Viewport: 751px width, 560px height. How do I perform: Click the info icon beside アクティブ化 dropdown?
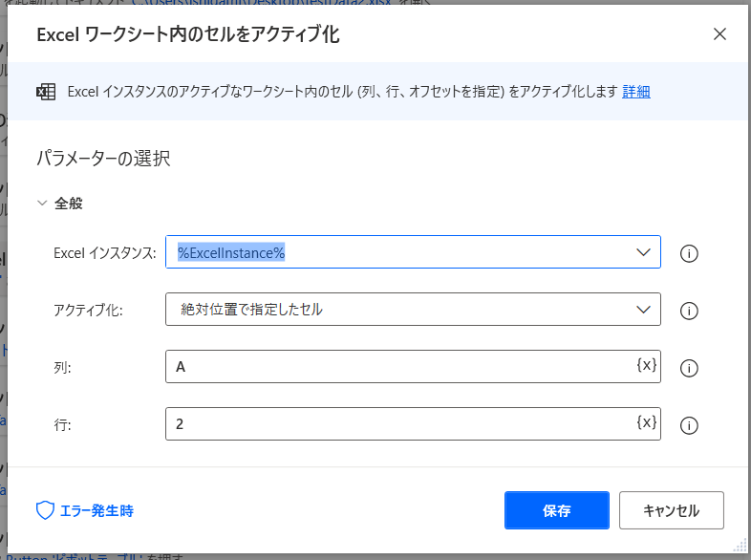688,311
